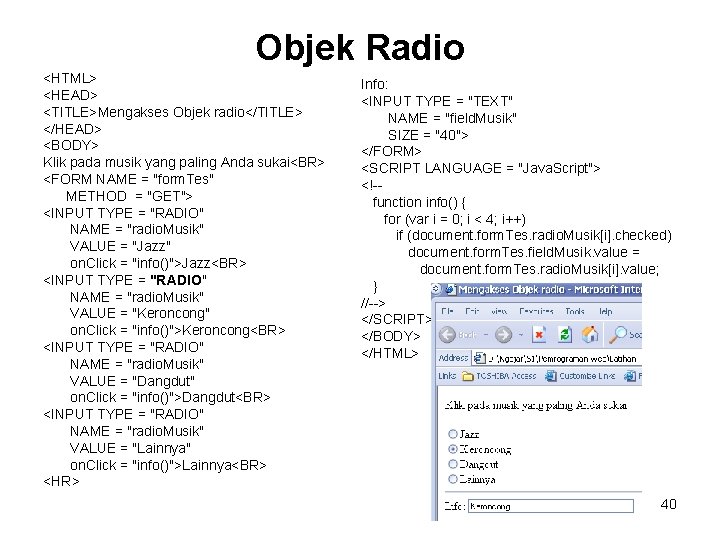
Task: Open the Customize Links favorite
Action: tap(580, 376)
